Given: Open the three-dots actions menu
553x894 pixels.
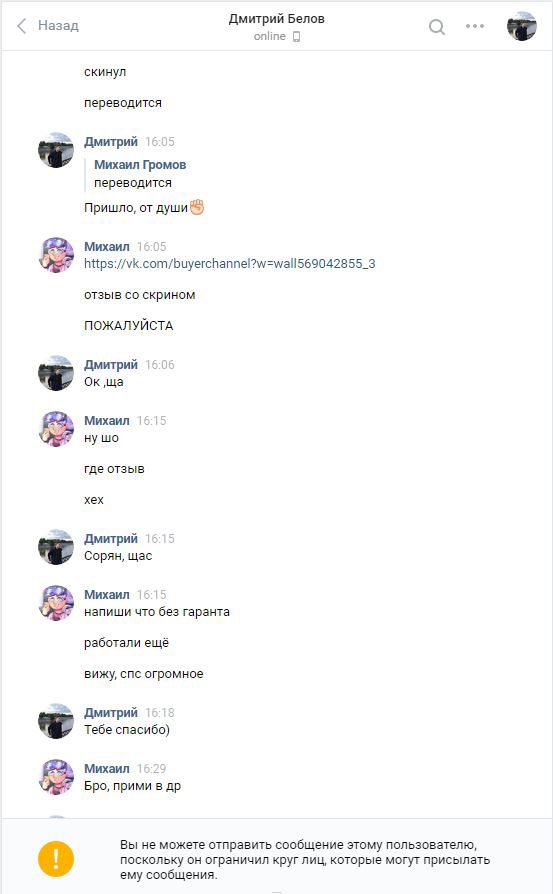Looking at the screenshot, I should coord(475,26).
